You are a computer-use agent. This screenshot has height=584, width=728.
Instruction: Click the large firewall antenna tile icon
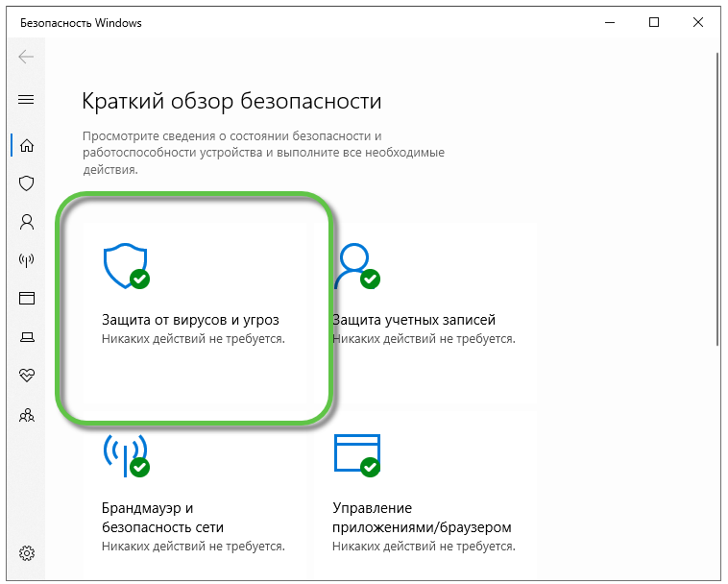click(126, 455)
